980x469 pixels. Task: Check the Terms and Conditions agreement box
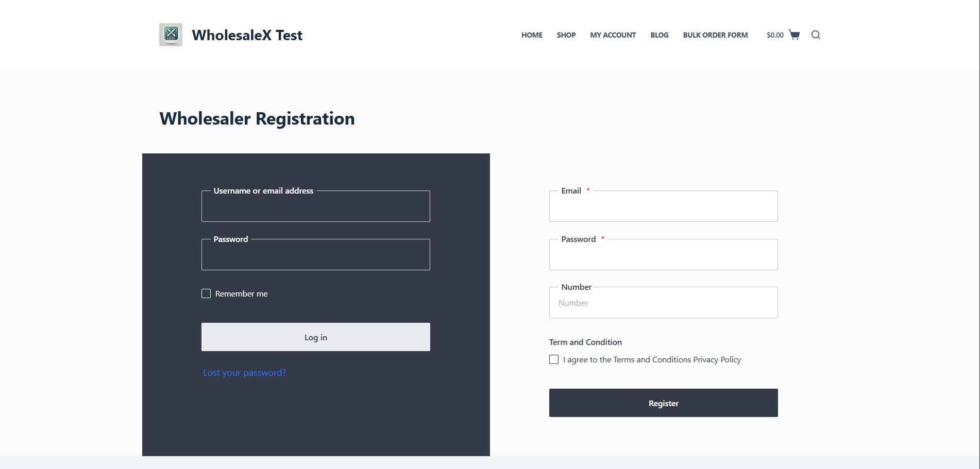(x=554, y=359)
